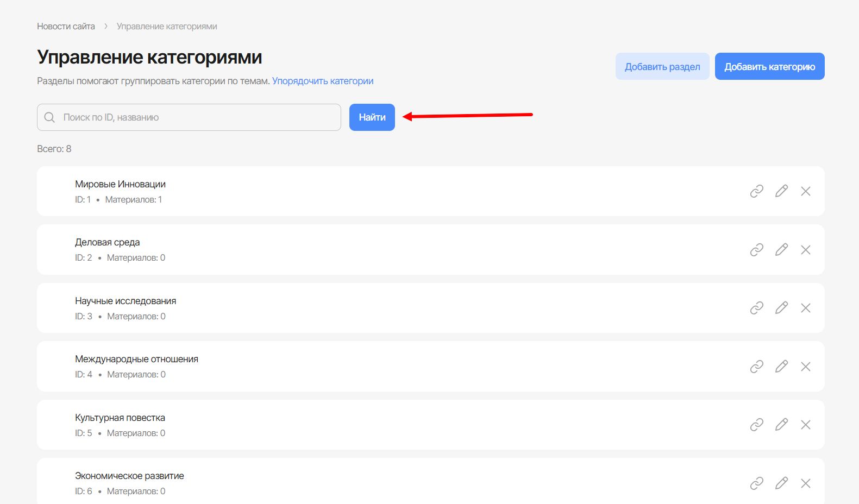Edit the Мировые Инновации category
859x504 pixels.
click(x=781, y=191)
